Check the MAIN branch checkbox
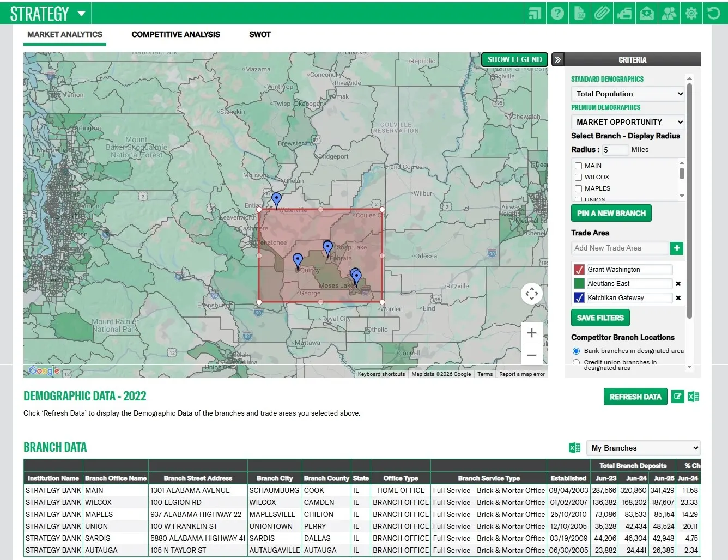Image resolution: width=728 pixels, height=560 pixels. pos(578,166)
